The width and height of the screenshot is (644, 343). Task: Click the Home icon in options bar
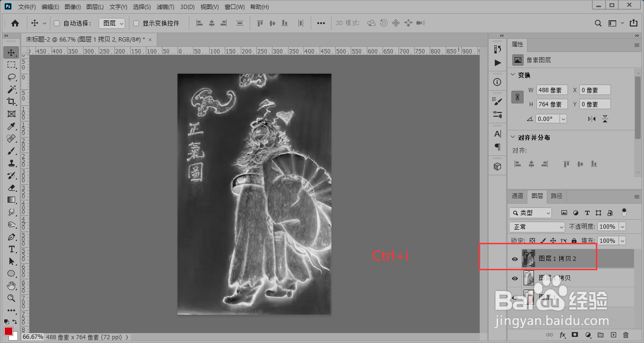tap(15, 23)
